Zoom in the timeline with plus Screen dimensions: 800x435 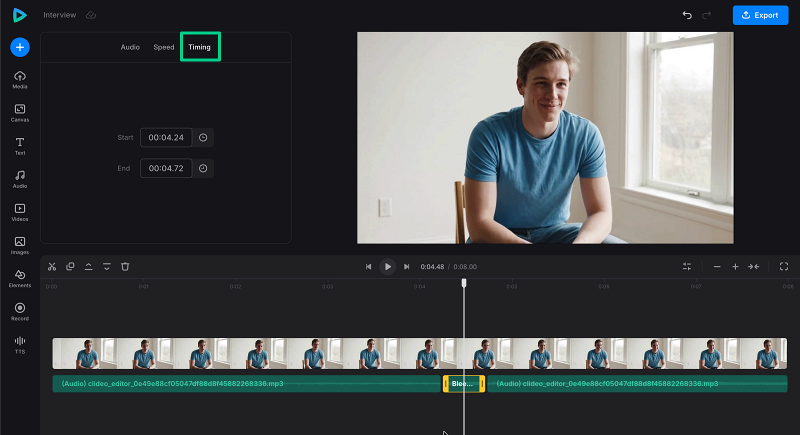tap(735, 267)
